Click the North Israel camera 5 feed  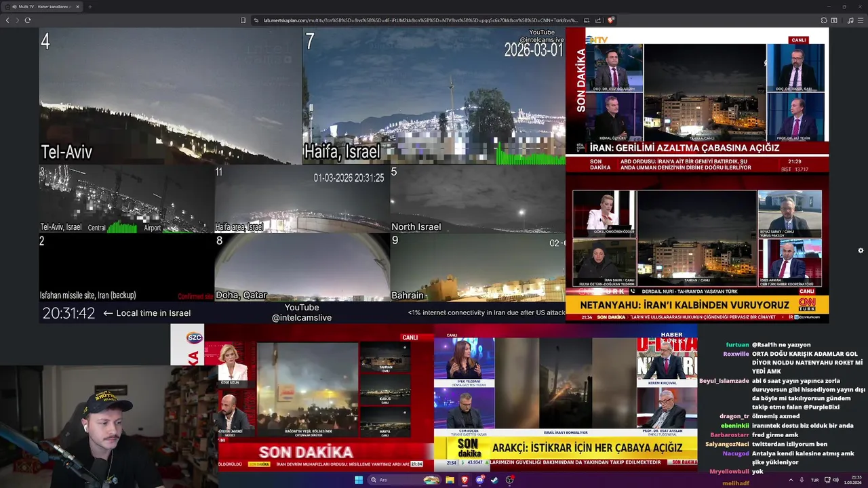[477, 199]
